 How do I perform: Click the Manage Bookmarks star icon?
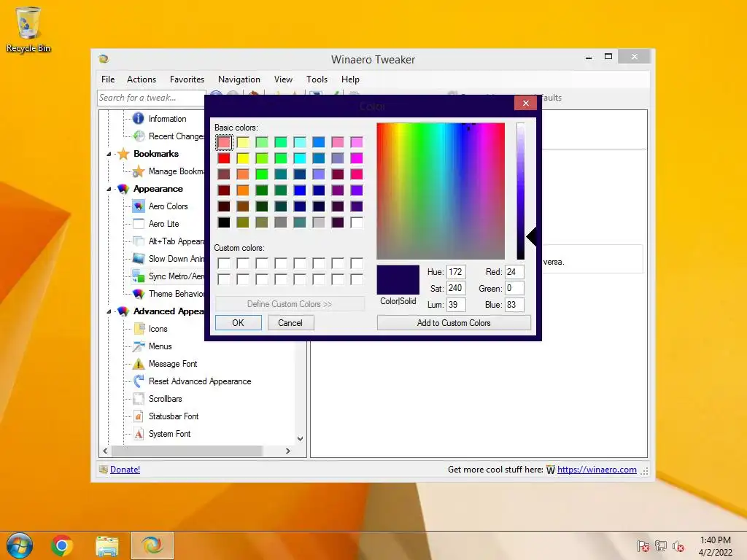point(139,171)
